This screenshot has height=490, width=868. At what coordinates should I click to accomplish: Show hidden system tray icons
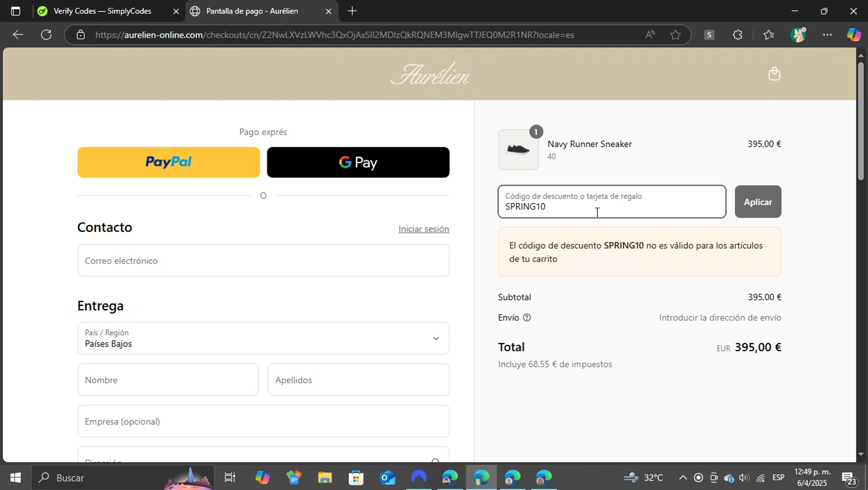click(683, 478)
